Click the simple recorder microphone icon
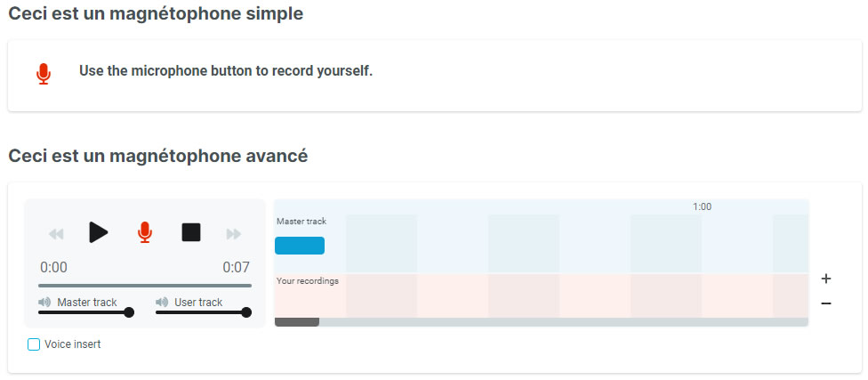Screen dimensions: 868x380 pyautogui.click(x=44, y=74)
